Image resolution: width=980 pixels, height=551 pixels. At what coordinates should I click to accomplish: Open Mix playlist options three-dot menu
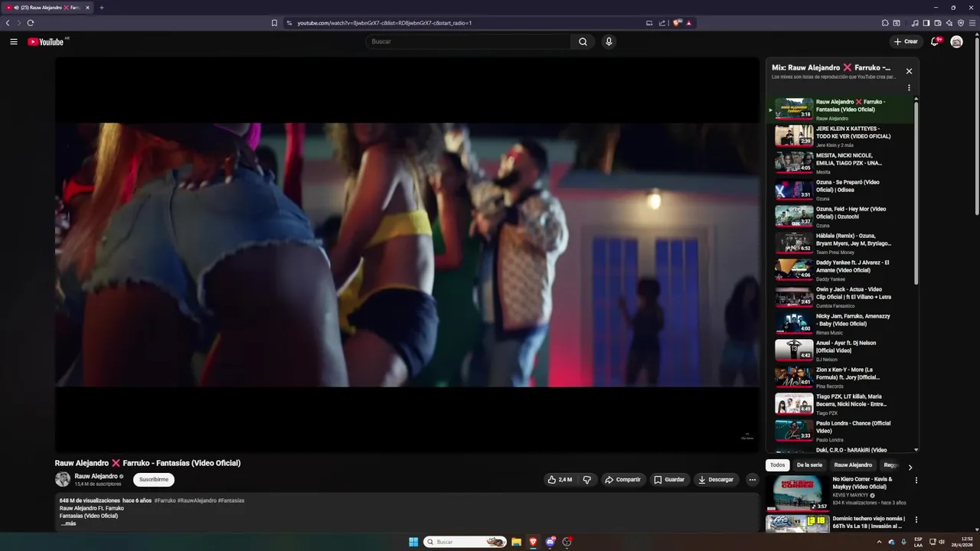click(909, 87)
